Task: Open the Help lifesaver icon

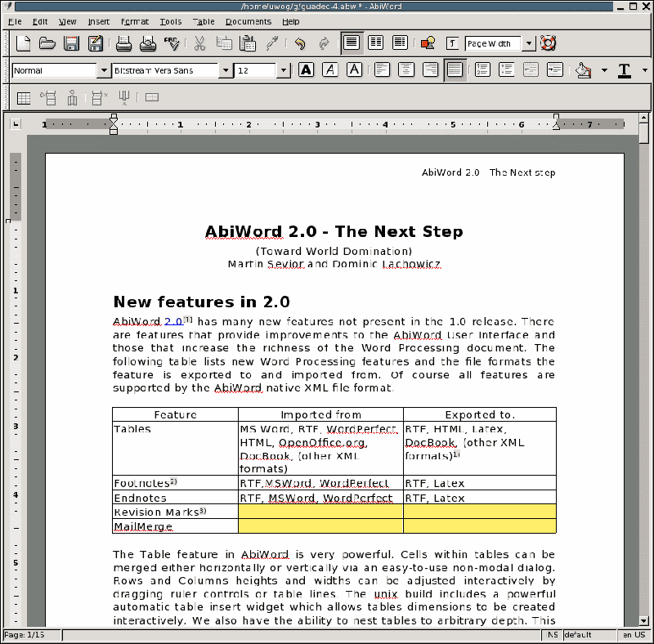Action: [548, 43]
